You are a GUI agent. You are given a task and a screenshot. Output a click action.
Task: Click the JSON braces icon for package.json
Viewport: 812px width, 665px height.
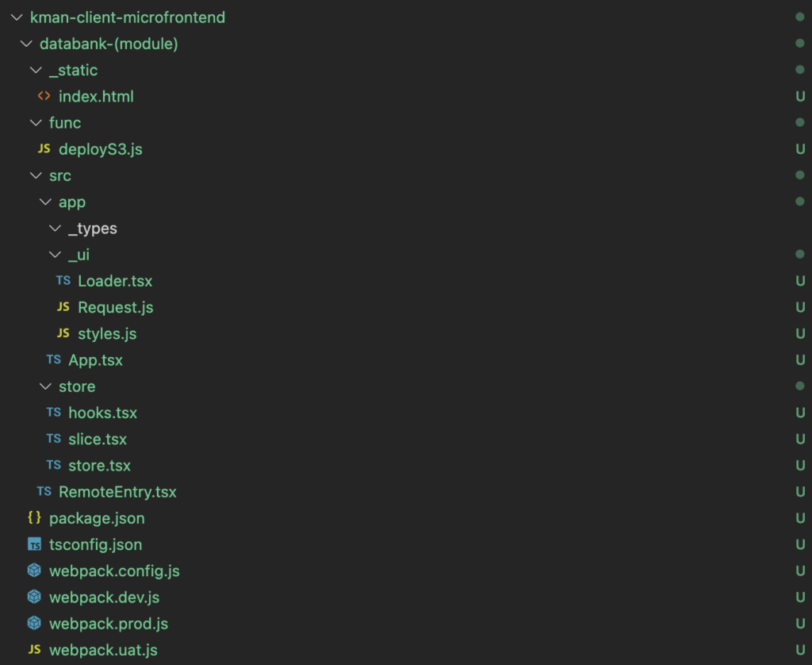[34, 518]
